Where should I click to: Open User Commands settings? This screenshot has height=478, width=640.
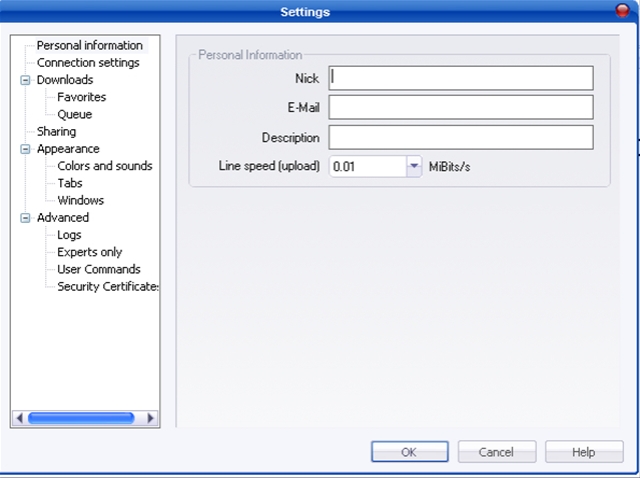[98, 269]
